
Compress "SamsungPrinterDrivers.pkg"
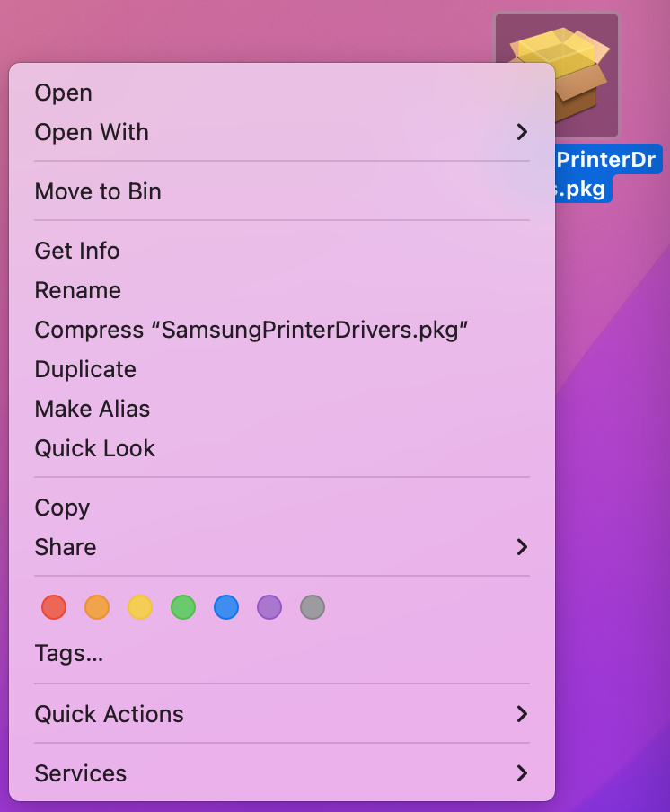(282, 330)
